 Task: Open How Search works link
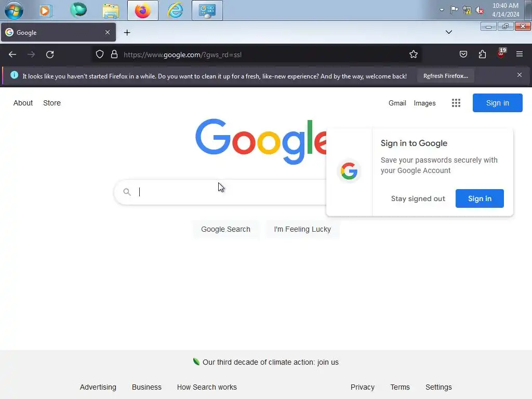207,387
